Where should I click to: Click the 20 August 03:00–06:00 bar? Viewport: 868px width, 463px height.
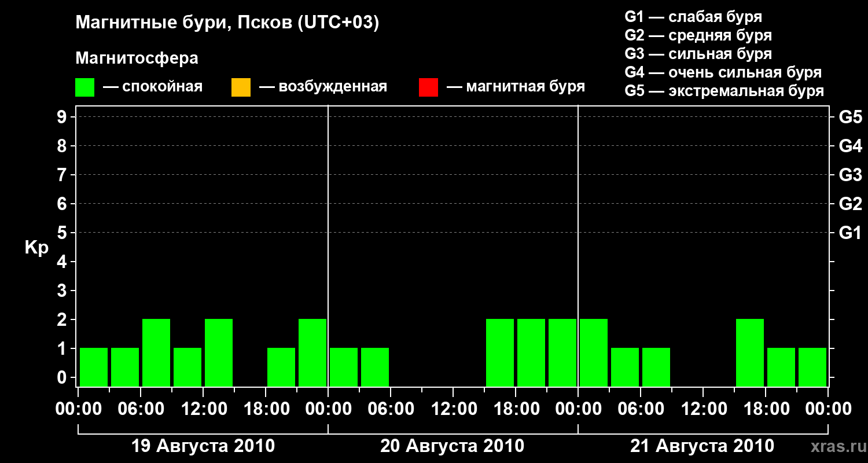click(375, 367)
